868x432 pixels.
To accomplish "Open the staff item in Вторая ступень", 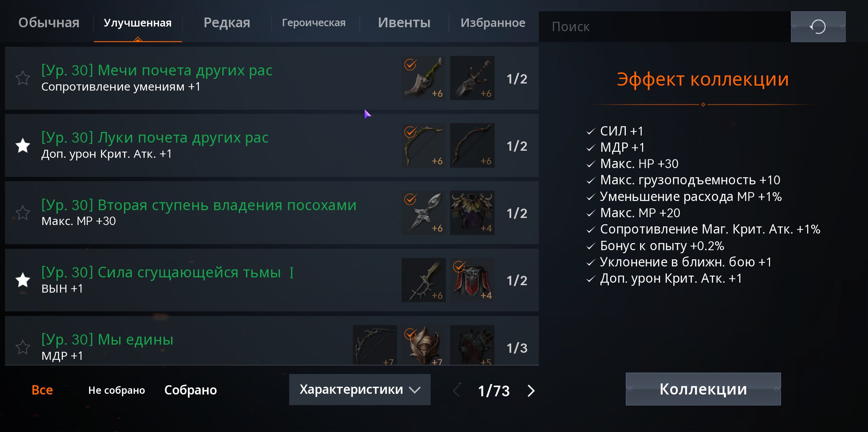I will [424, 213].
